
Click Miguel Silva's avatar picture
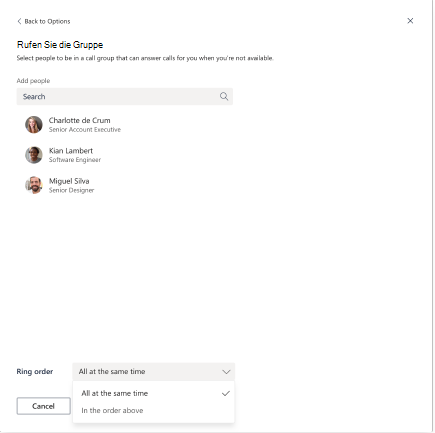(x=34, y=185)
